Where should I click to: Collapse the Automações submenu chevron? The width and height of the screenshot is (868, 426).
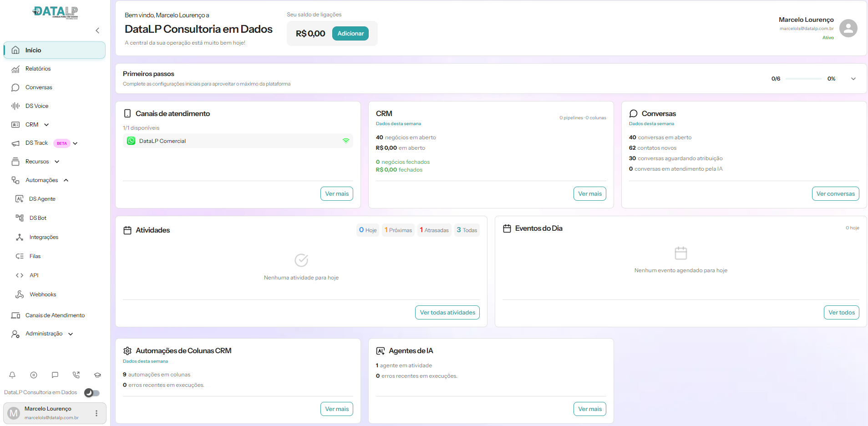click(66, 180)
